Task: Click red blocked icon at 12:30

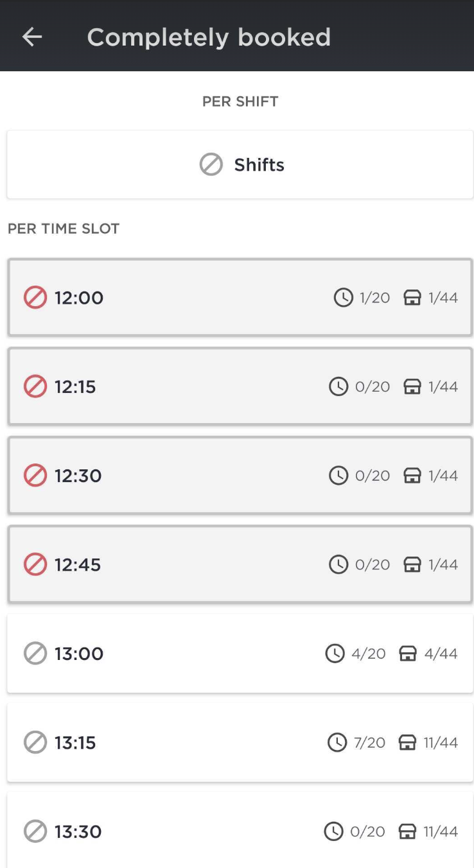Action: coord(35,476)
